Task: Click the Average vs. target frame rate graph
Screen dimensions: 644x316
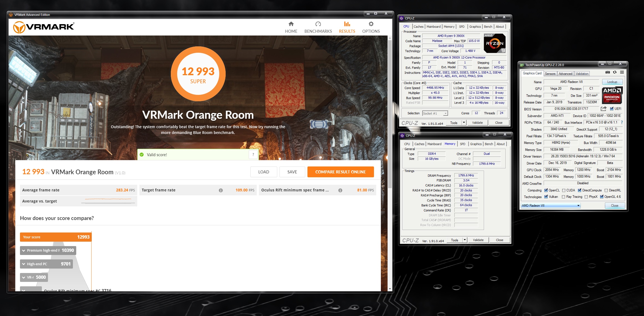Action: (x=108, y=201)
